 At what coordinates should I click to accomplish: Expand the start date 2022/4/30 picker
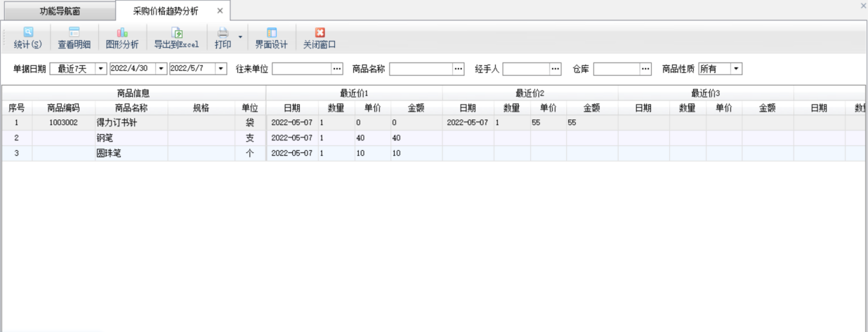click(161, 69)
